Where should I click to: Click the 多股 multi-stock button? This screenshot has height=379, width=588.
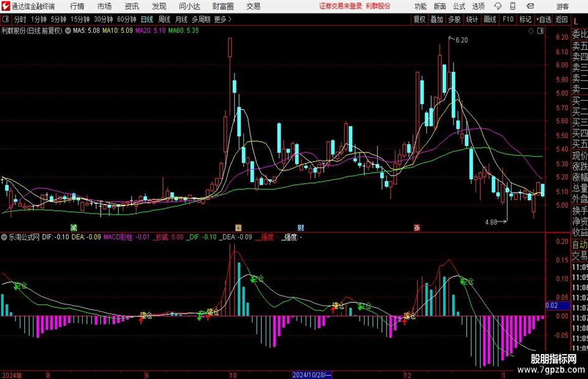point(454,19)
